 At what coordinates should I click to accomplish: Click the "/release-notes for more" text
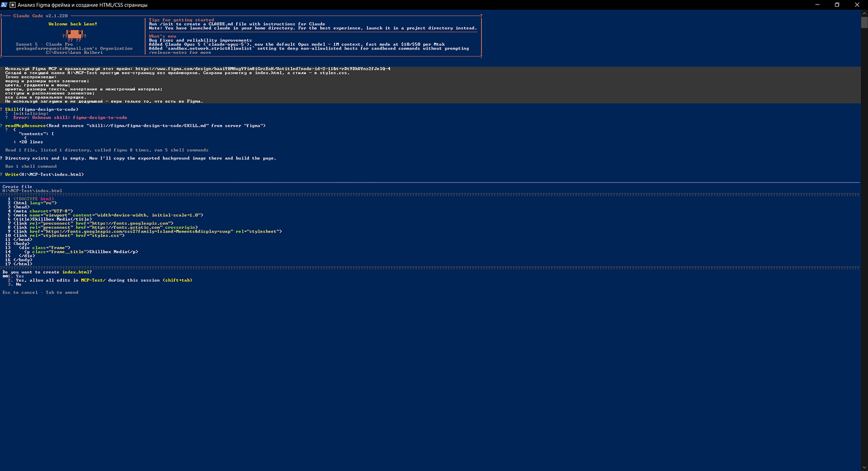(x=180, y=52)
